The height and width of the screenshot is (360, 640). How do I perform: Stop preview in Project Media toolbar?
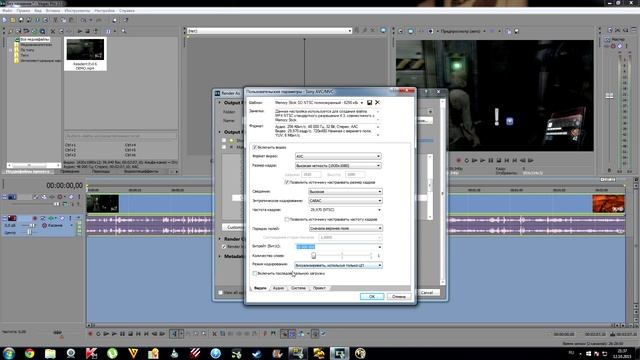pyautogui.click(x=87, y=31)
